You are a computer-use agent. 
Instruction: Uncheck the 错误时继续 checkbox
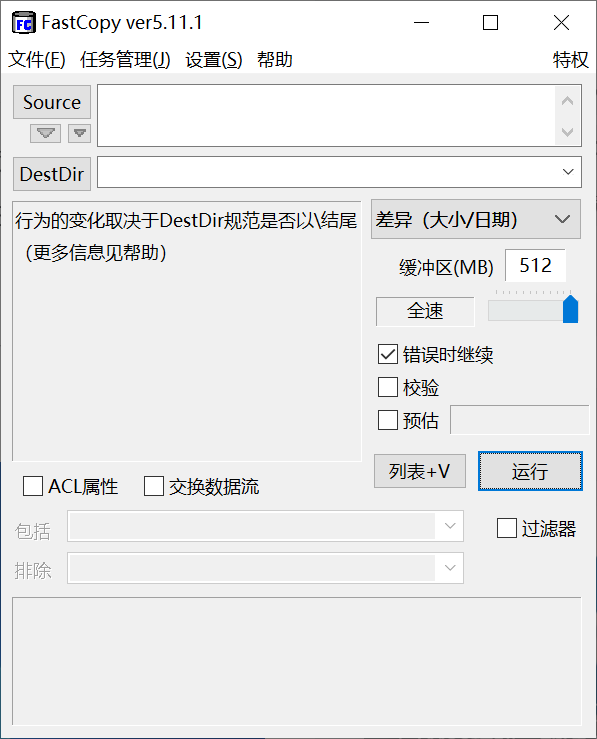(x=387, y=354)
